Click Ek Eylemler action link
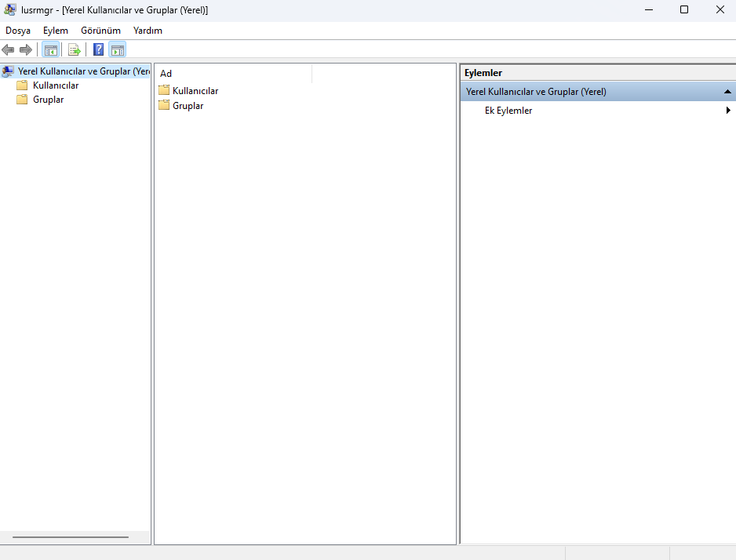This screenshot has width=736, height=560. [x=508, y=111]
